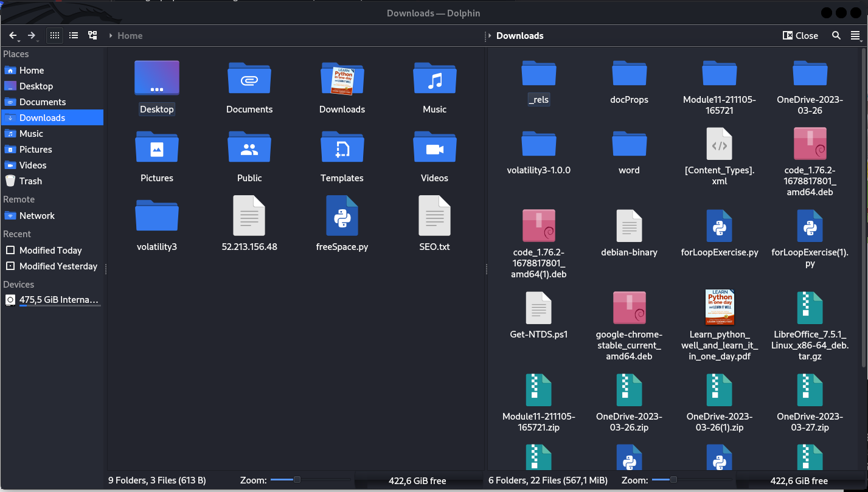
Task: Select the Downloads breadcrumb in right pane
Action: (x=520, y=35)
